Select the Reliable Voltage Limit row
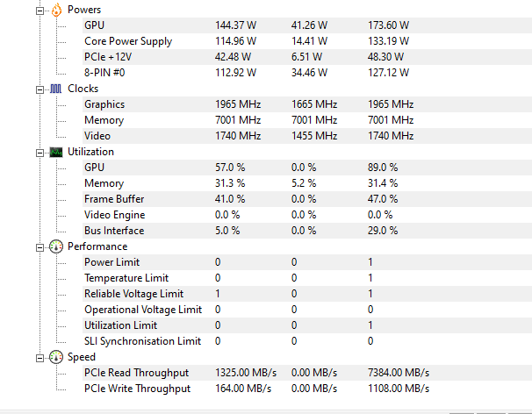Image resolution: width=532 pixels, height=414 pixels. point(307,294)
